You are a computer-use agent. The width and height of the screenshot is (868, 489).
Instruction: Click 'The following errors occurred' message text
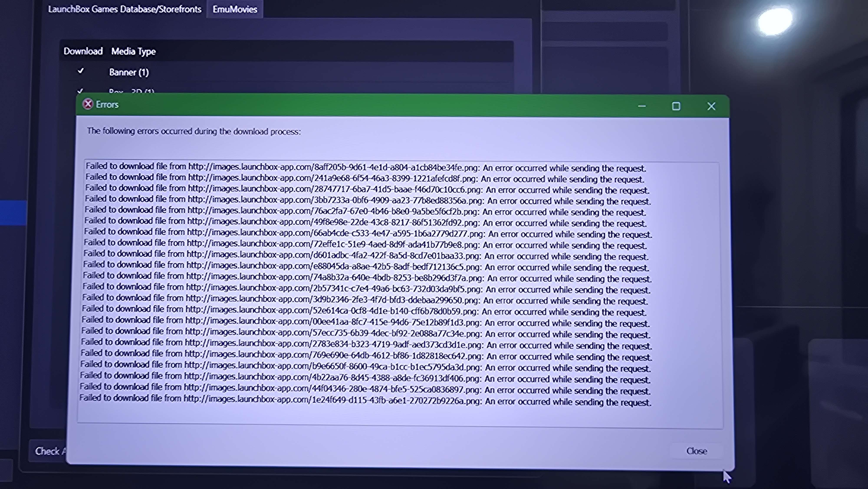[x=194, y=131]
